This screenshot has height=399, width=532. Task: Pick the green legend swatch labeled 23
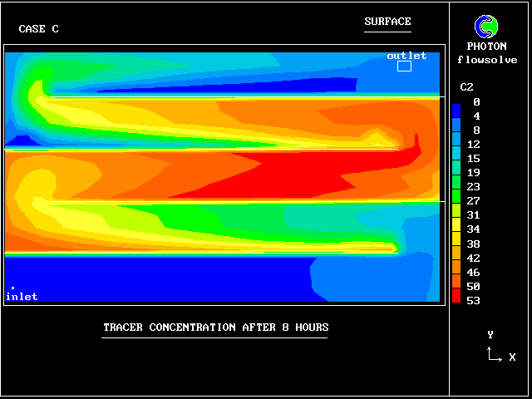tap(456, 186)
